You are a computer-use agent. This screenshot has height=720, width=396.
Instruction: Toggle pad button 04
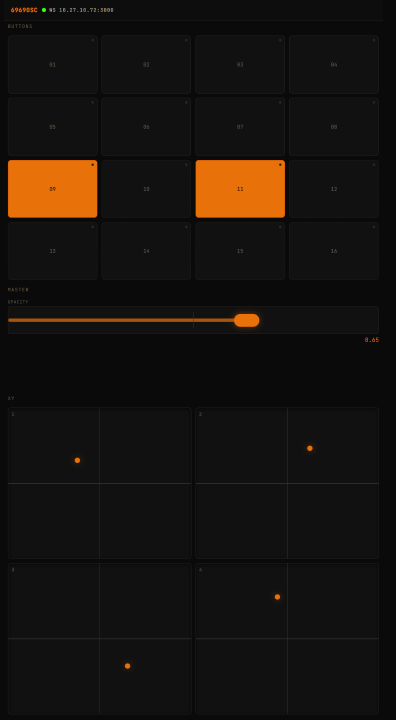click(x=334, y=64)
